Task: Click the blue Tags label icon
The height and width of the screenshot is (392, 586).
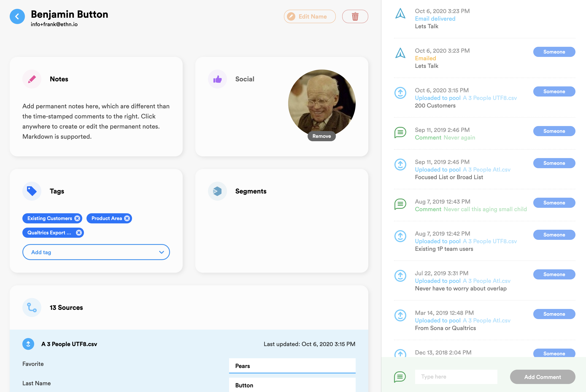Action: pyautogui.click(x=32, y=191)
